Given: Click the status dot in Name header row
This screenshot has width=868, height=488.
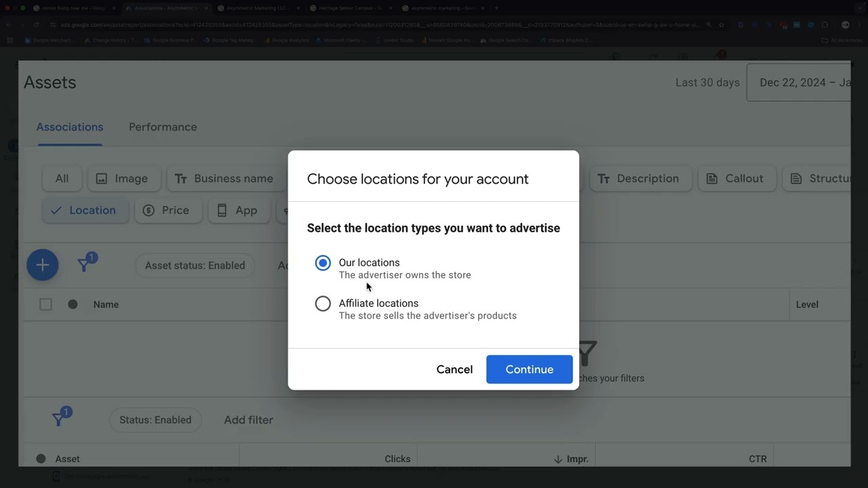Looking at the screenshot, I should (73, 304).
